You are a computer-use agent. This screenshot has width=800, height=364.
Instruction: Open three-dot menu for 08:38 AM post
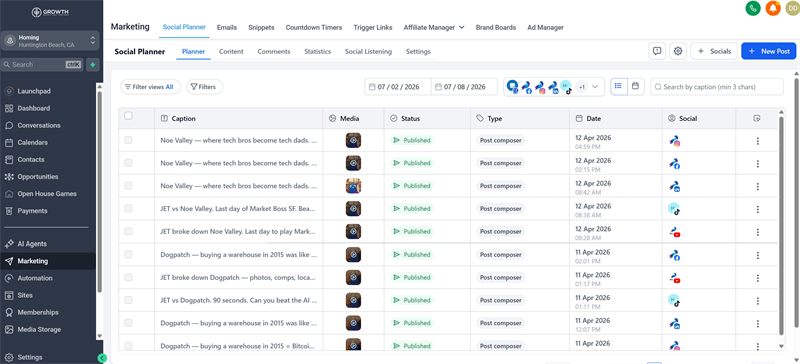[758, 209]
